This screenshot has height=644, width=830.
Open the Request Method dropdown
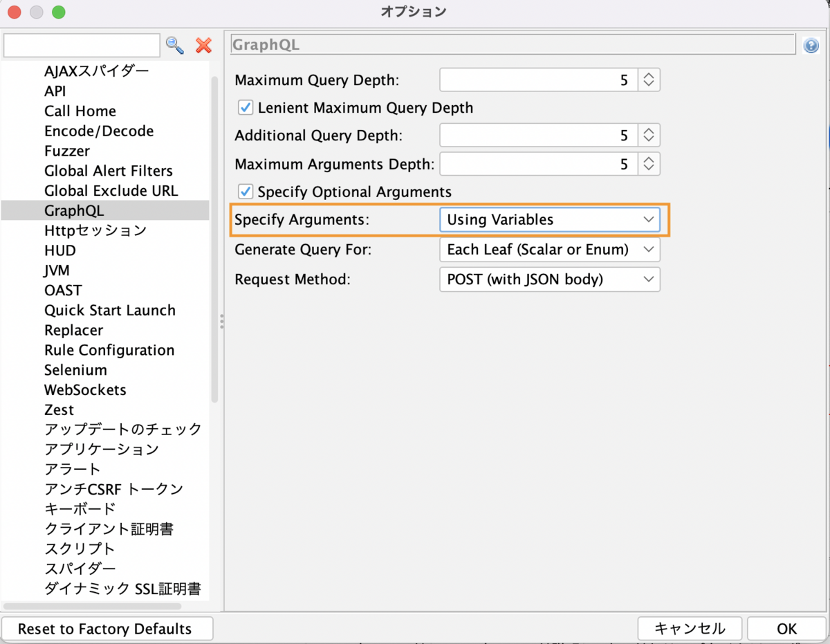pos(550,279)
